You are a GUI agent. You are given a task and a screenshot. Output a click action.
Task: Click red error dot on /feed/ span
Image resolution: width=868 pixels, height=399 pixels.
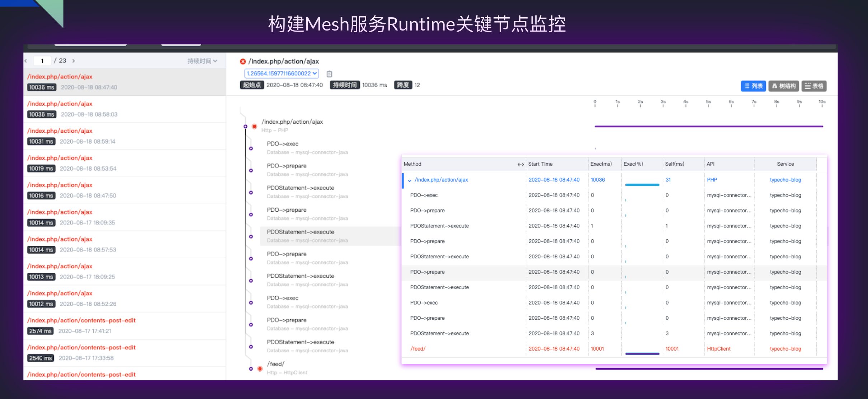tap(260, 369)
